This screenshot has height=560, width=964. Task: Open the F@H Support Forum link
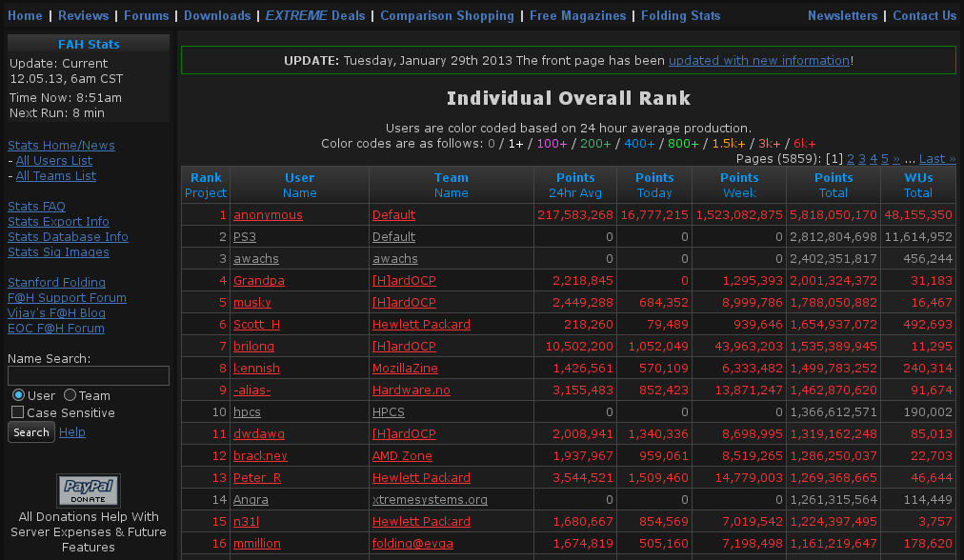click(x=67, y=297)
